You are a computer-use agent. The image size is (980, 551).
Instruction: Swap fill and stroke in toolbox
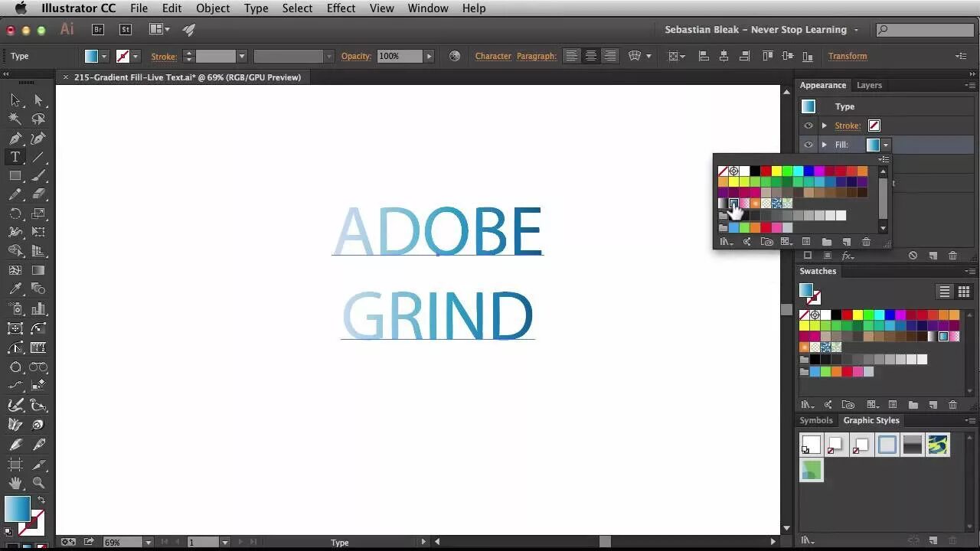[x=41, y=500]
